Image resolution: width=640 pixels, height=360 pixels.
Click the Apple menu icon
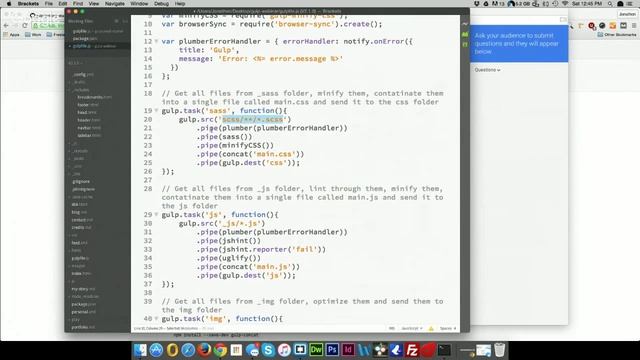click(x=9, y=4)
